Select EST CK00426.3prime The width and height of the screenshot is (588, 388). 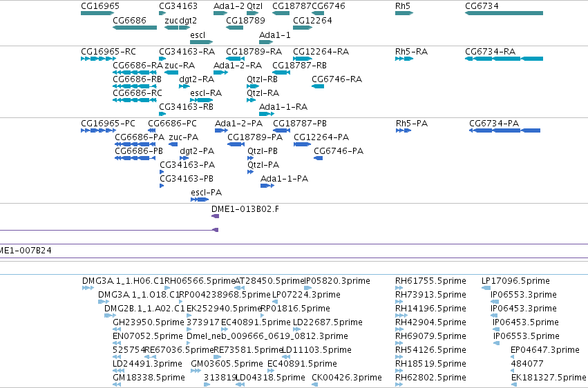point(314,385)
